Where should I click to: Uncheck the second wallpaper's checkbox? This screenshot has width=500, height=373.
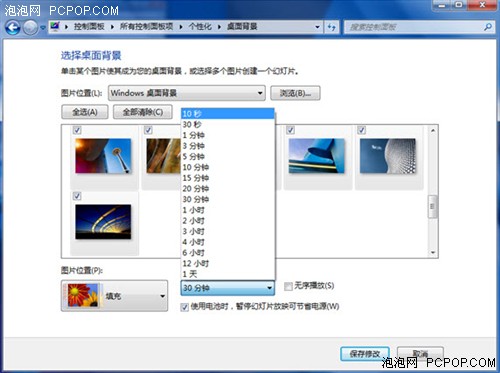(148, 130)
